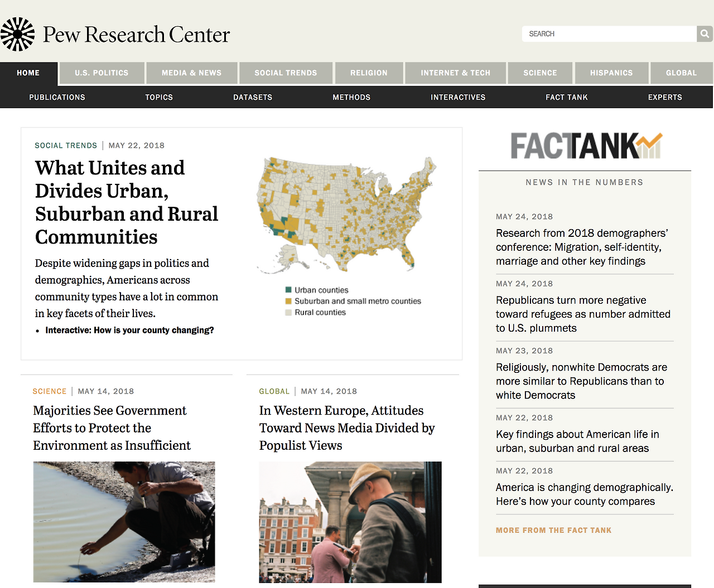This screenshot has width=714, height=588.
Task: Switch to the Media & News tab
Action: coord(192,72)
